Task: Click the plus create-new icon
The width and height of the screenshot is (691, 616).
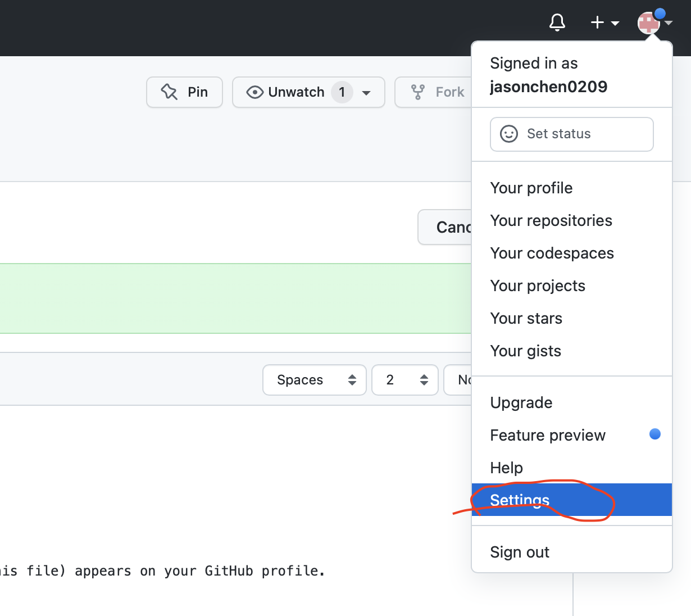Action: pyautogui.click(x=597, y=22)
